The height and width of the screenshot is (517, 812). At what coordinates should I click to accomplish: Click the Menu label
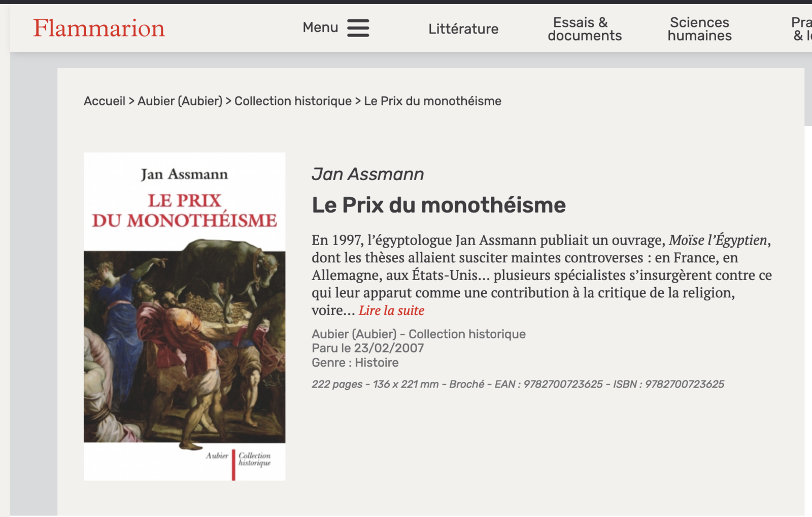pos(320,27)
